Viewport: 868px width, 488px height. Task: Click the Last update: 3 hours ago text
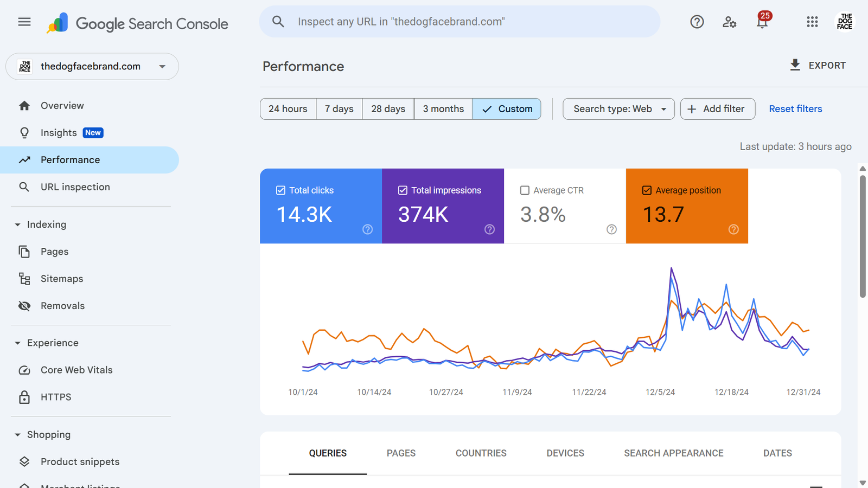[795, 146]
